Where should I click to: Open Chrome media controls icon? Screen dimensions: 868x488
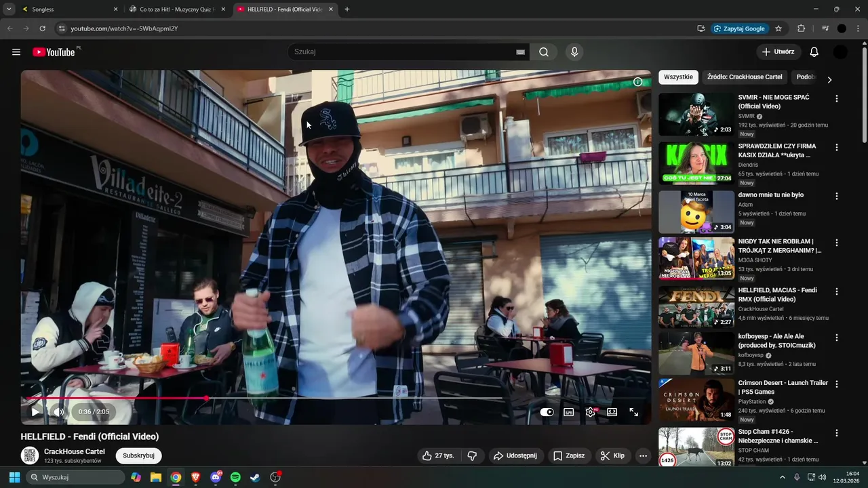click(x=825, y=28)
